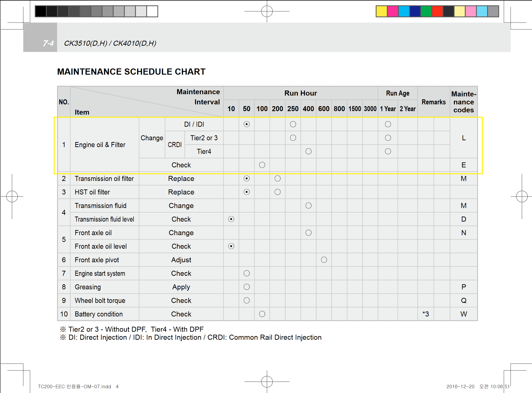Click the Tier2 or 3 cell

[x=204, y=138]
